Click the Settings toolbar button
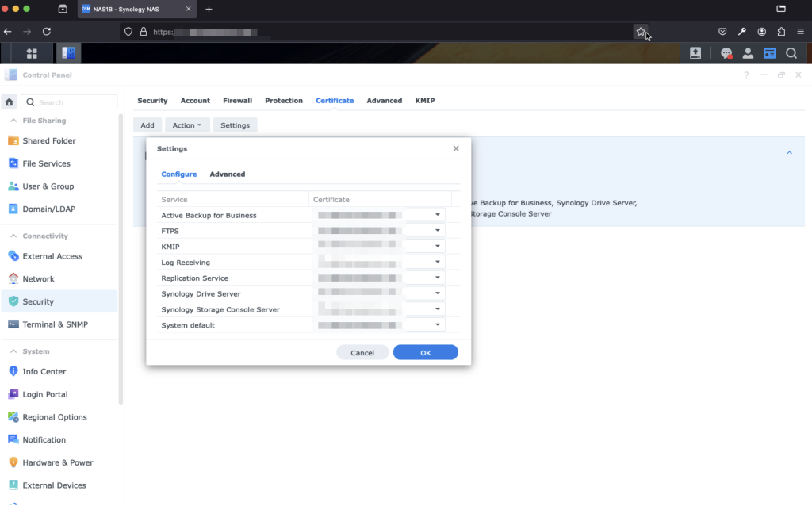The image size is (812, 506). pyautogui.click(x=235, y=125)
